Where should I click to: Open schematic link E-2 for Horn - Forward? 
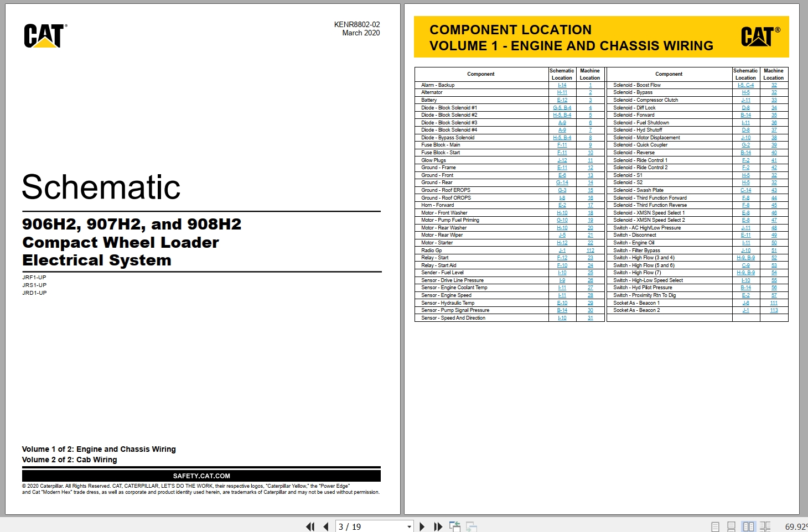[x=562, y=205]
